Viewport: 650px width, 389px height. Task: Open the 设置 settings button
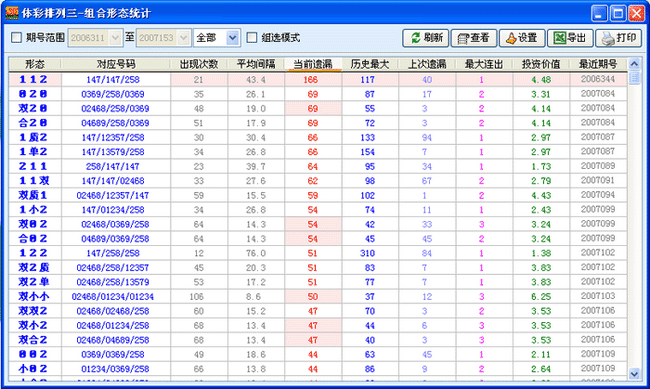521,38
